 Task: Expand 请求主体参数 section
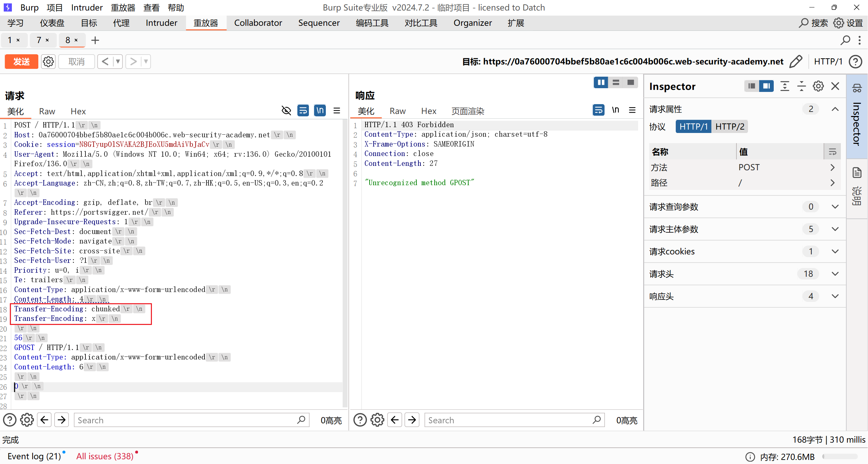click(835, 229)
